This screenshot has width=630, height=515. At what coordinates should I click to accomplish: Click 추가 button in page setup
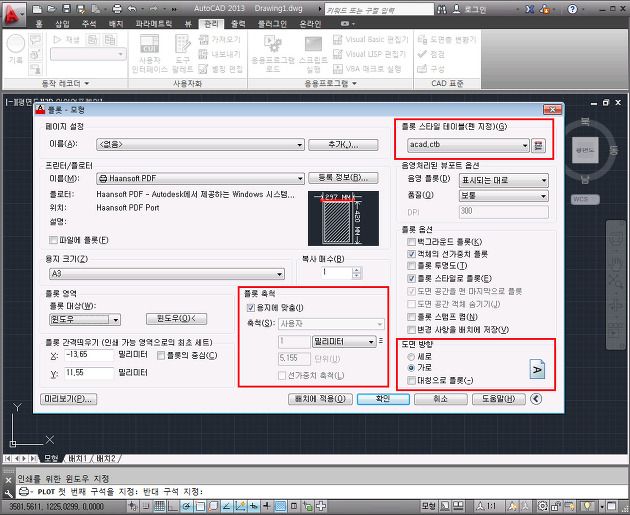coord(343,145)
